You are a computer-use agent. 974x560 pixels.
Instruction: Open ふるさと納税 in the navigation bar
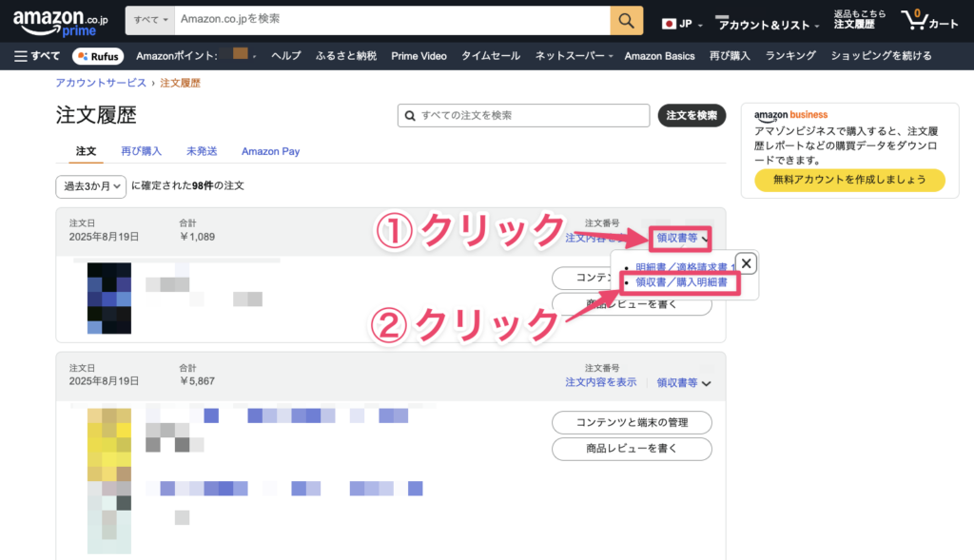point(346,56)
